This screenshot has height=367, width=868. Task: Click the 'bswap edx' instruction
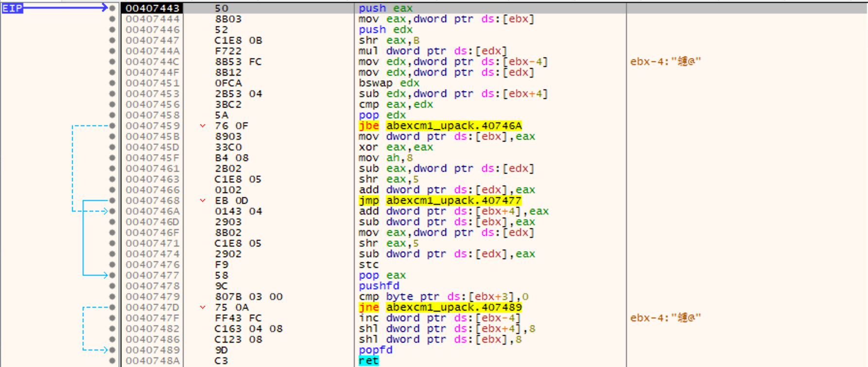[x=389, y=83]
